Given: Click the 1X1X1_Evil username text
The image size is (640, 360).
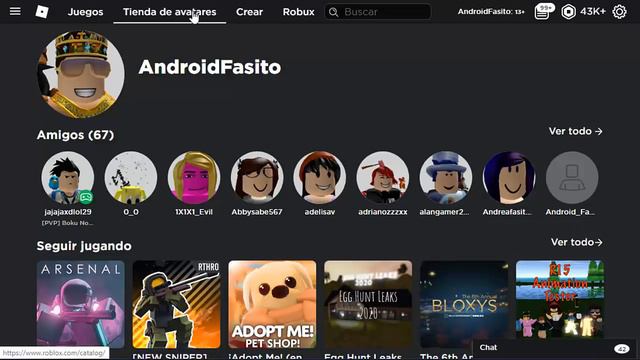Looking at the screenshot, I should [x=194, y=212].
